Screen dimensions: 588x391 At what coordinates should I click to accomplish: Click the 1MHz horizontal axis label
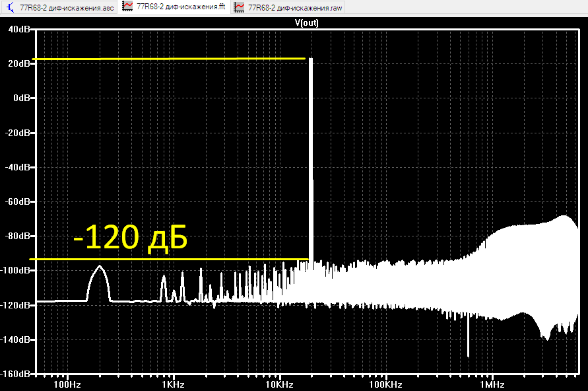pyautogui.click(x=492, y=384)
